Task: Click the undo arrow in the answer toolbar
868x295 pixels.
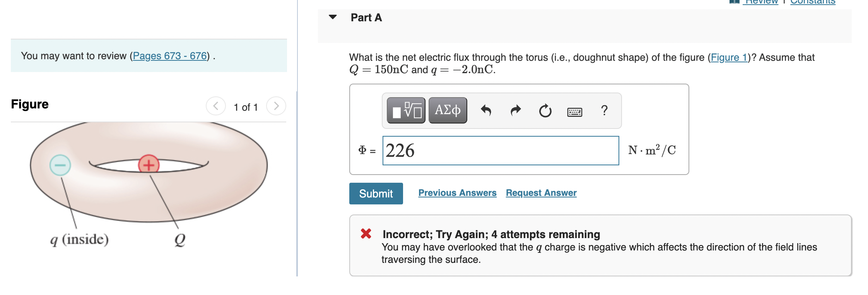Action: pyautogui.click(x=487, y=111)
